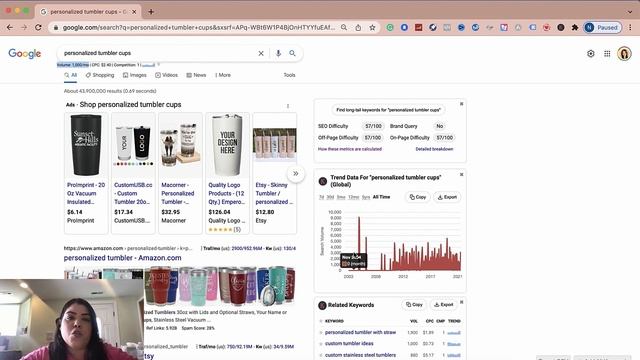Select the 7d trend range
Viewport: 640px width, 360px height.
click(321, 197)
